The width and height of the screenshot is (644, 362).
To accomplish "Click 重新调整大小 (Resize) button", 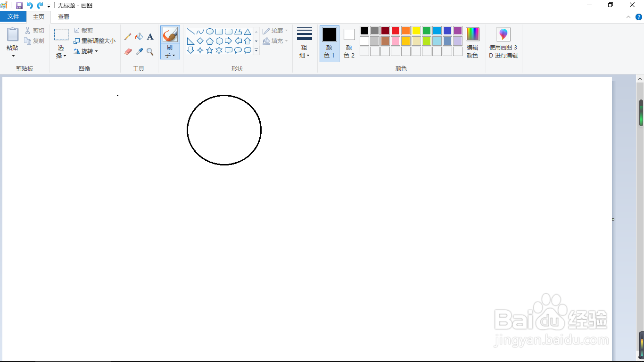I will point(94,41).
